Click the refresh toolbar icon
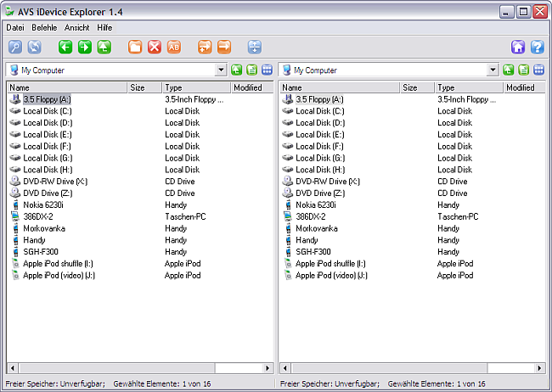552x392 pixels. point(35,47)
